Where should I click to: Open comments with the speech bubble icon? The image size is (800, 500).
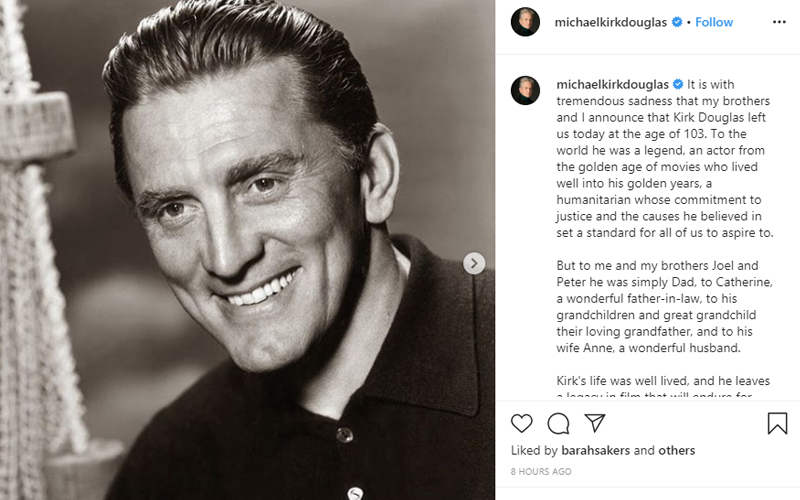[558, 423]
